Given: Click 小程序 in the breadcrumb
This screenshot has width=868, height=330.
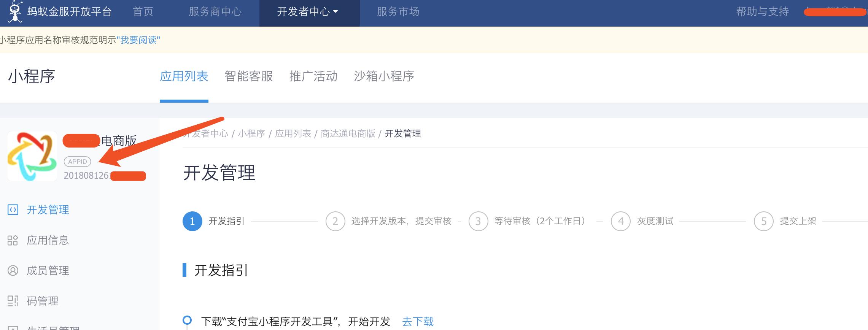Looking at the screenshot, I should (x=251, y=134).
